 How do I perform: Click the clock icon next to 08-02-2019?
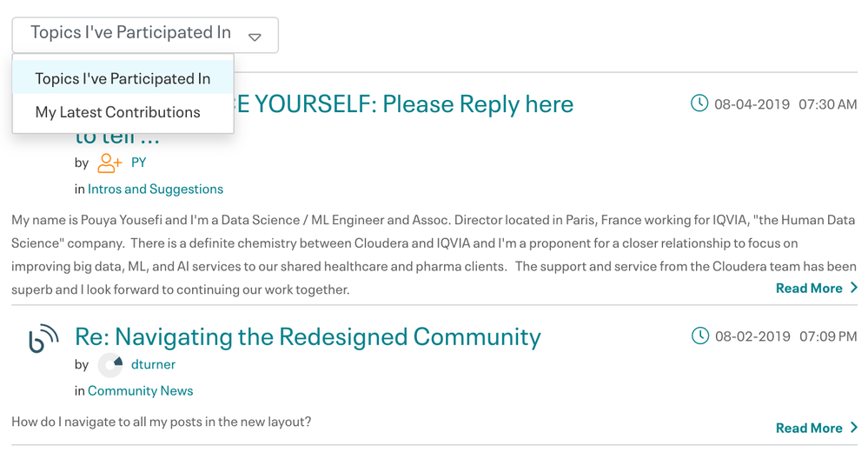click(x=699, y=336)
